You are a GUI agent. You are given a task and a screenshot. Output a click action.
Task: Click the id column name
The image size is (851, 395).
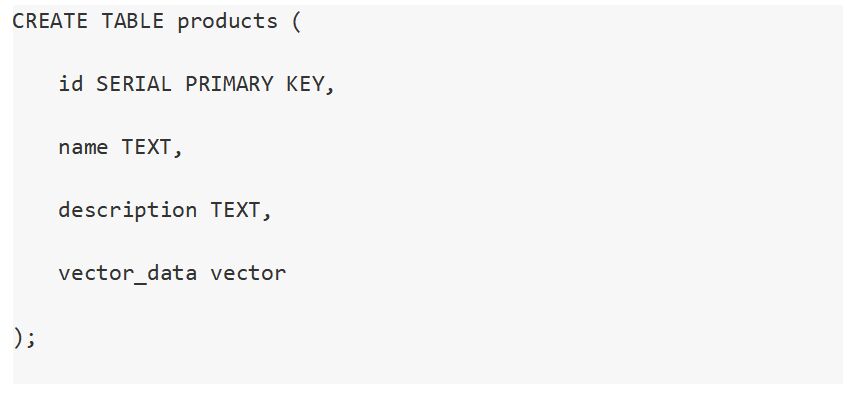[x=71, y=84]
